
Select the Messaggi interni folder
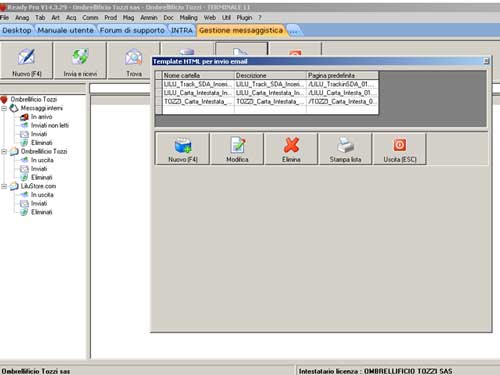[41, 108]
